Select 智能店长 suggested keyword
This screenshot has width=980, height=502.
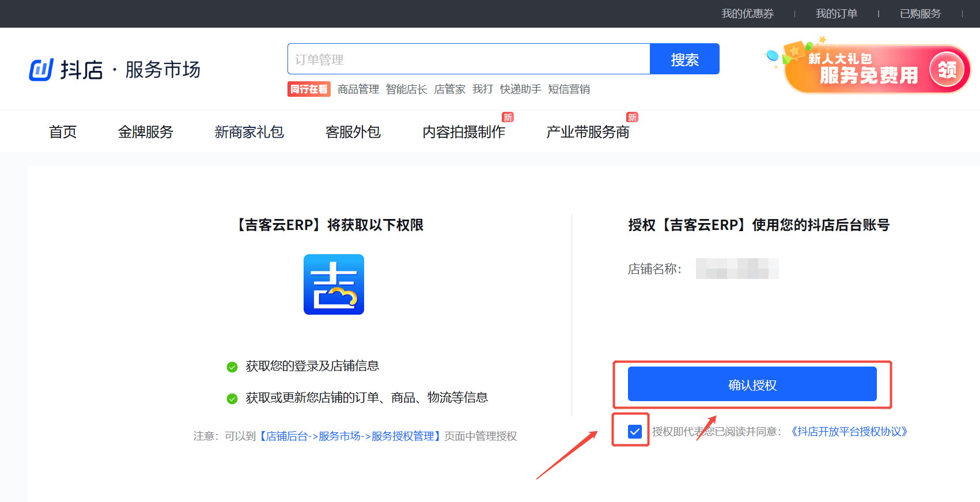coord(407,89)
